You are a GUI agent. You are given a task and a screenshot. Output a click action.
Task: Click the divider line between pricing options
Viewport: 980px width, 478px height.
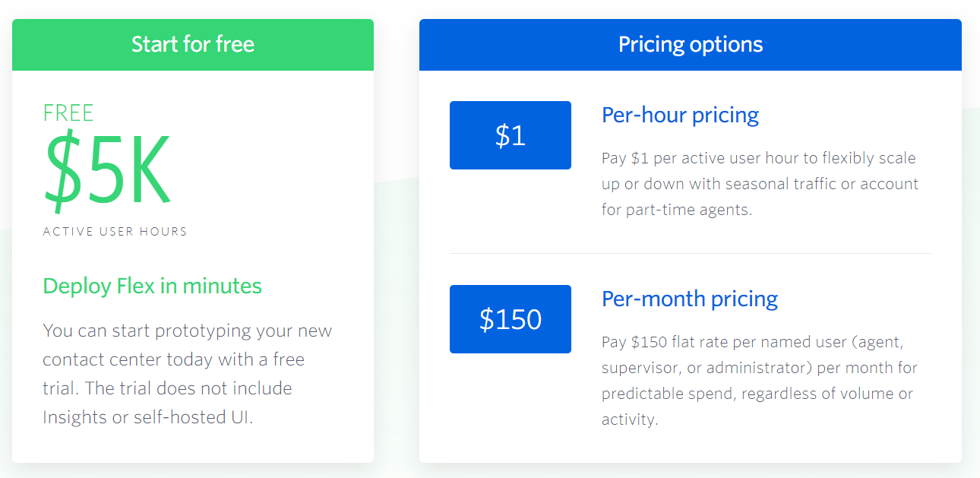[690, 253]
